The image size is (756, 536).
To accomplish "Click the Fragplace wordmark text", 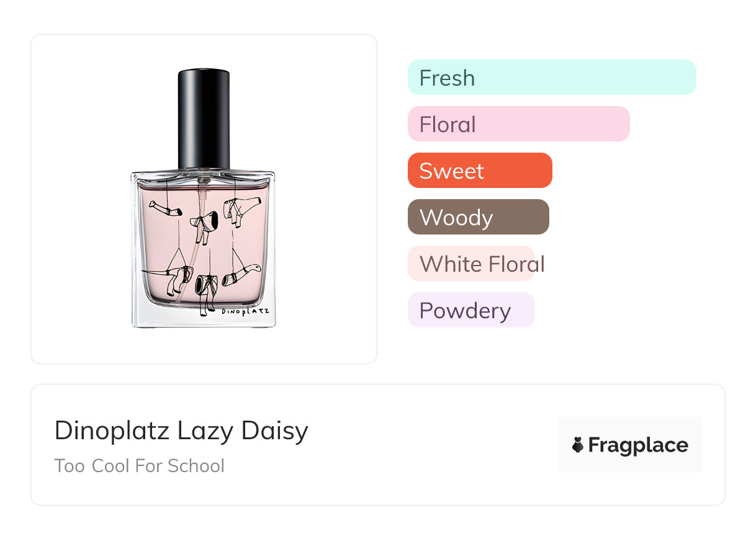I will click(x=638, y=445).
